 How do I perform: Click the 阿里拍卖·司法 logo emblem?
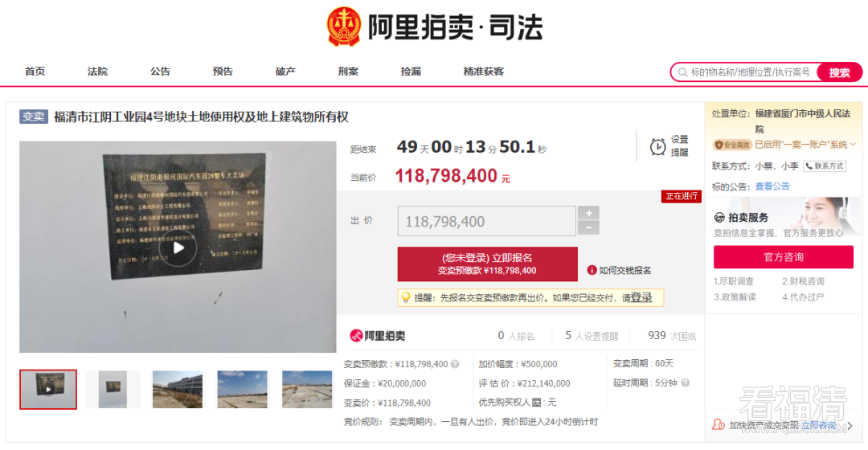click(x=344, y=27)
